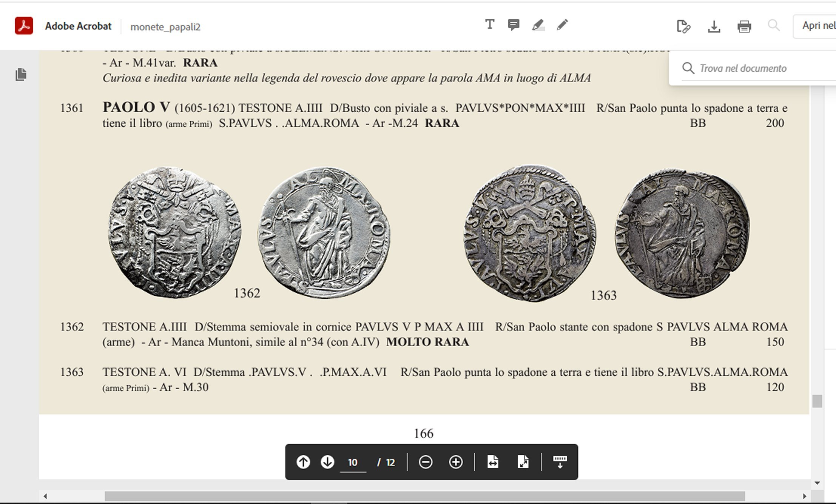This screenshot has width=836, height=504.
Task: Click the vertical scrollbar thumb
Action: click(817, 401)
